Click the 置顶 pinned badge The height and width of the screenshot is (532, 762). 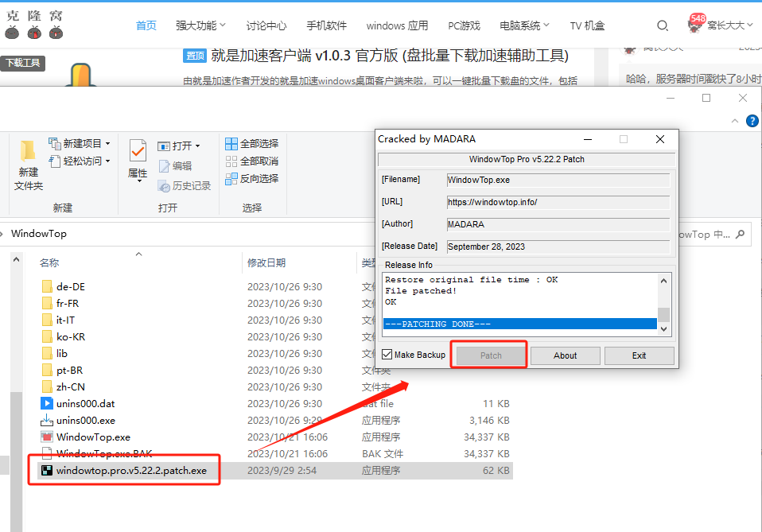(195, 56)
